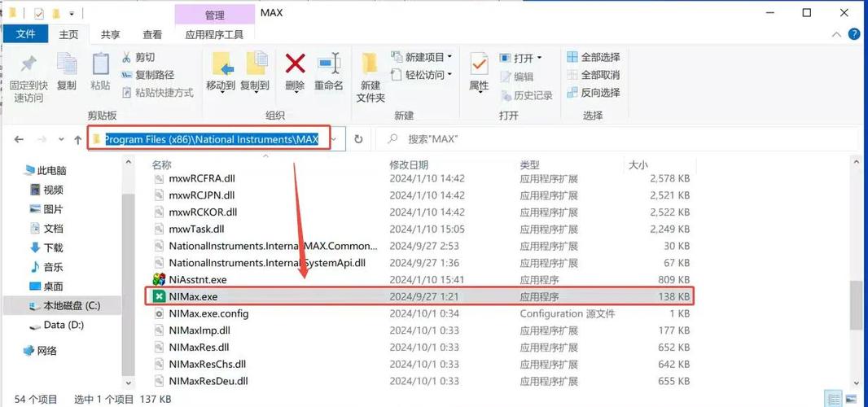Click the address bar path field

[210, 139]
